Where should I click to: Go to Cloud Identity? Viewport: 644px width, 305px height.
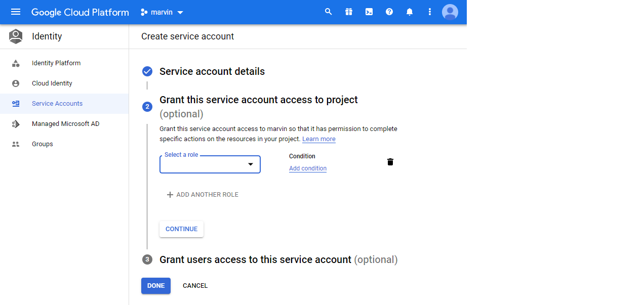coord(52,83)
